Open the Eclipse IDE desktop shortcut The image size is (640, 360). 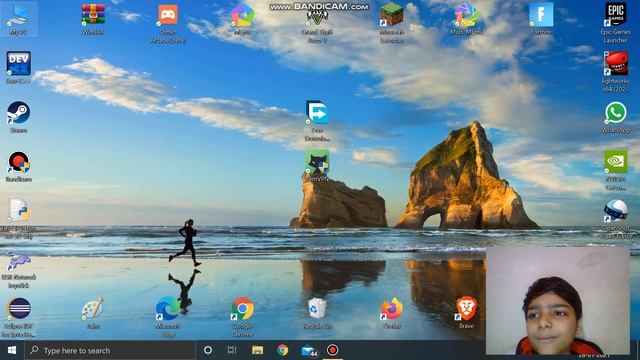18,317
